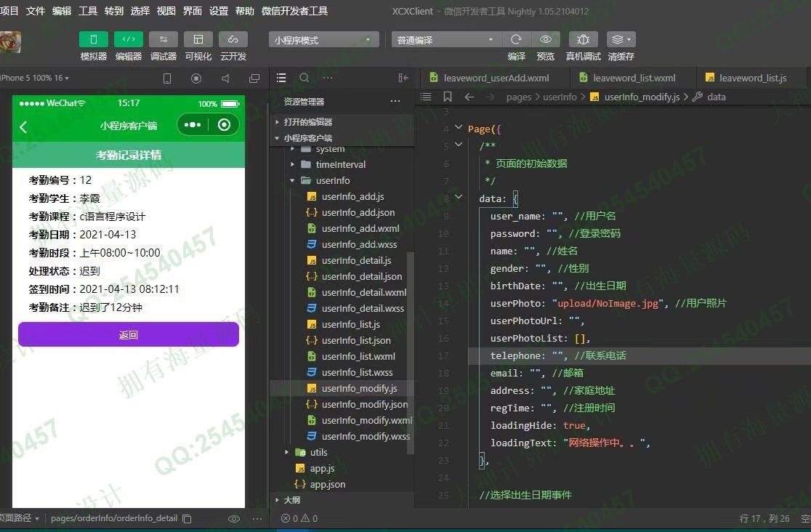Open userInfo_detail.wxml file
The width and height of the screenshot is (811, 532).
pos(364,292)
